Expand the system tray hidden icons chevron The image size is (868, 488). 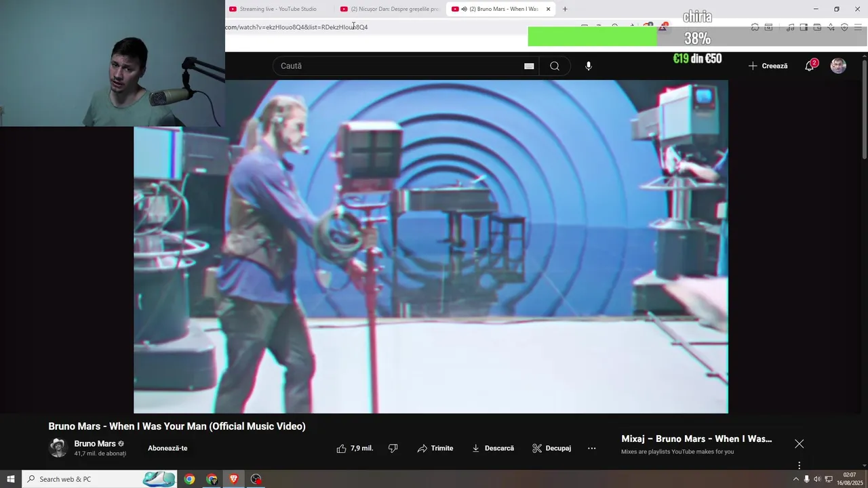[x=796, y=479]
